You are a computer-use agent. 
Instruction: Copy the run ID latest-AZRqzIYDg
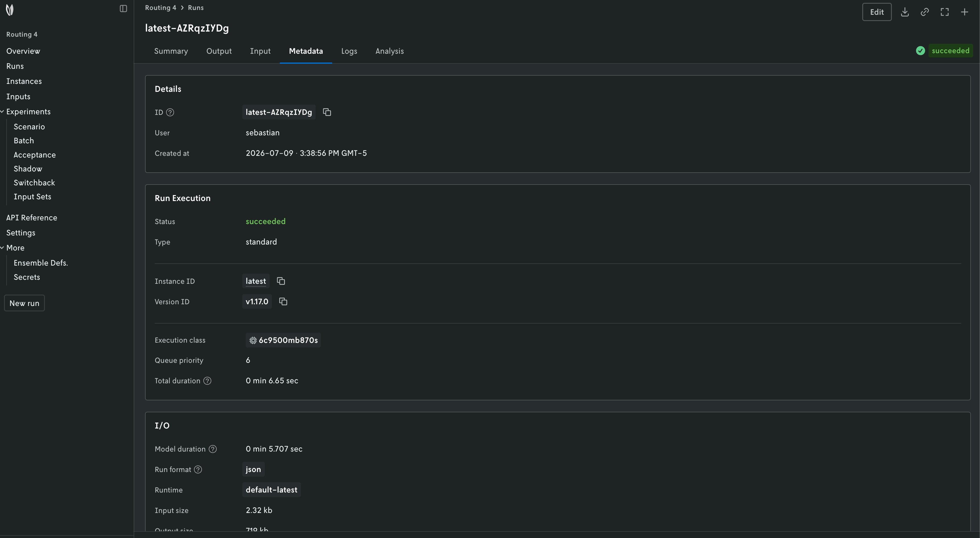327,112
